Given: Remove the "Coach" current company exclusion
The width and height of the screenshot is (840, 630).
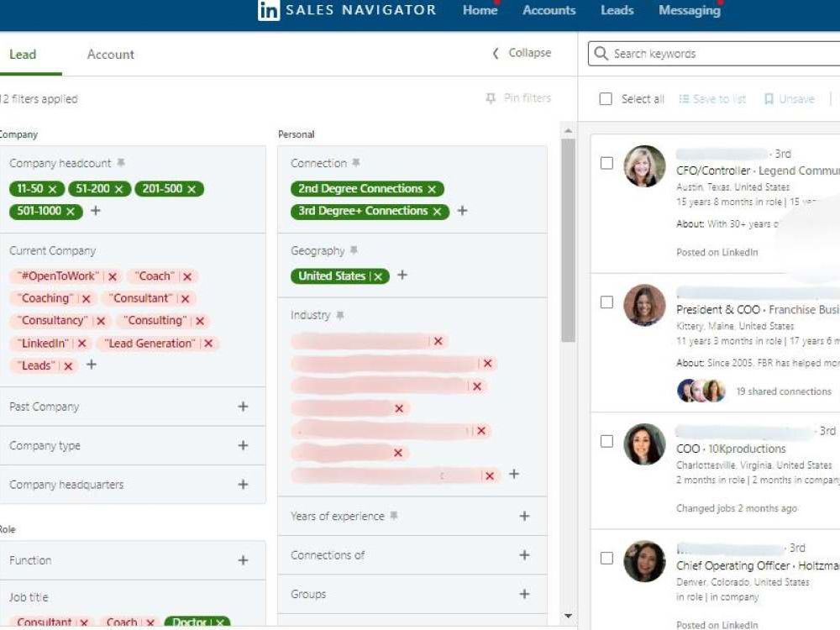Looking at the screenshot, I should 187,276.
